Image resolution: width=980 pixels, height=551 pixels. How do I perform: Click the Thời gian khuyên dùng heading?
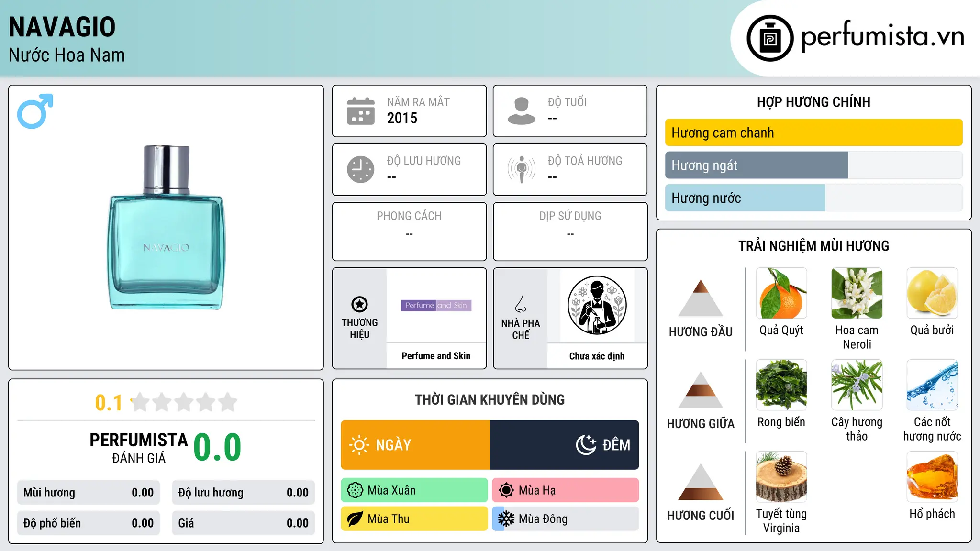point(490,399)
